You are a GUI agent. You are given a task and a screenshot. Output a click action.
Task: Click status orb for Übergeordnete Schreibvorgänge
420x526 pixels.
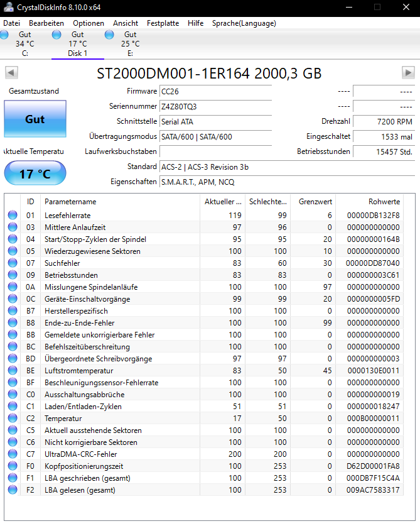(13, 358)
